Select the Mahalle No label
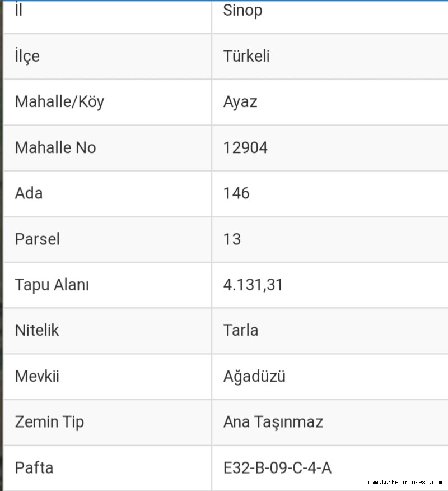 [x=55, y=148]
